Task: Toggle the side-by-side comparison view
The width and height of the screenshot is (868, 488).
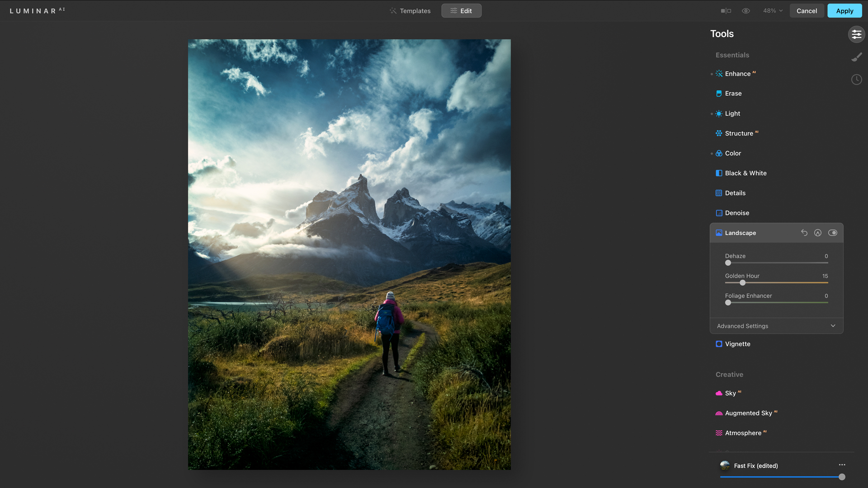Action: [726, 10]
